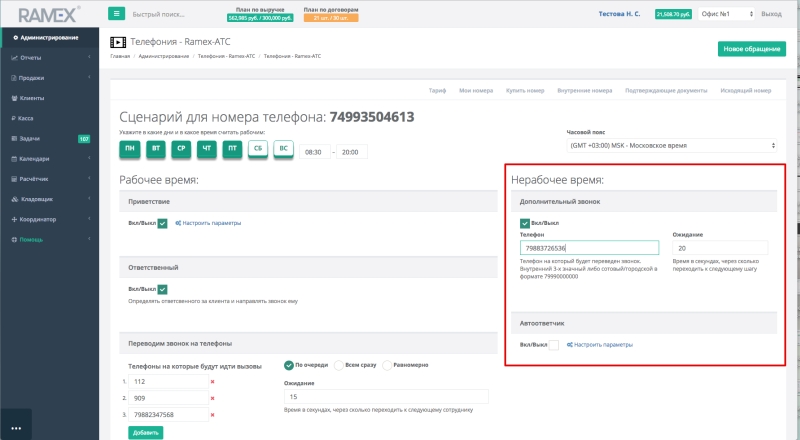Switch to Исходящий номер tab
The height and width of the screenshot is (440, 800).
pyautogui.click(x=745, y=91)
